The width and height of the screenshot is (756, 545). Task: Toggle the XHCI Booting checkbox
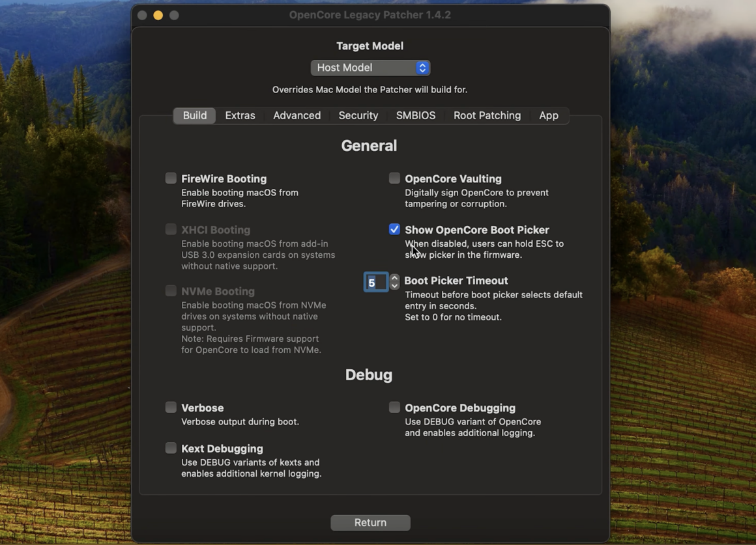pos(171,229)
